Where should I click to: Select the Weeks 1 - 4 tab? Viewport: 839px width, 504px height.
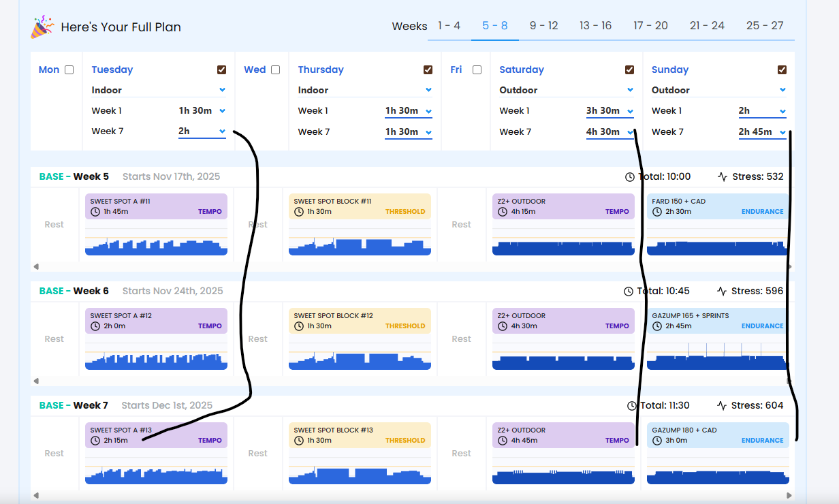(449, 26)
